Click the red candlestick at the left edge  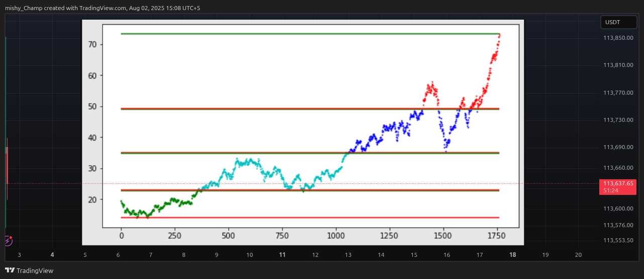tap(7, 168)
